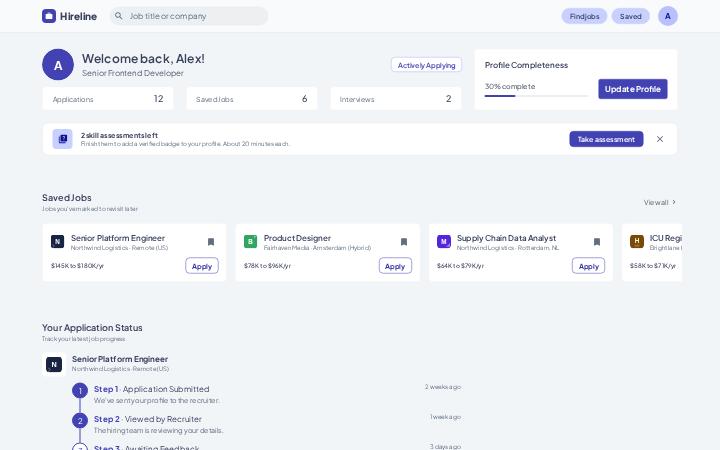Click the '30% complete' label
Image resolution: width=720 pixels, height=450 pixels.
pos(510,86)
